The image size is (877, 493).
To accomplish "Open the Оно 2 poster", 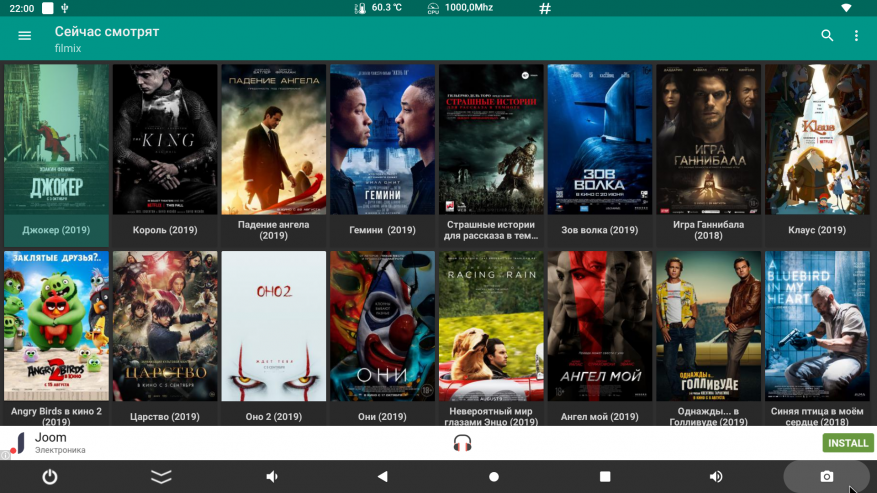I will click(274, 326).
